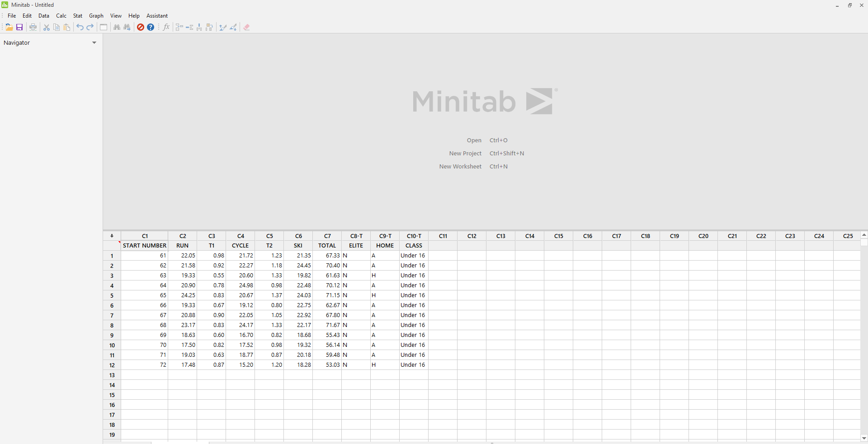Redo the undone action
The width and height of the screenshot is (868, 444).
pos(90,27)
